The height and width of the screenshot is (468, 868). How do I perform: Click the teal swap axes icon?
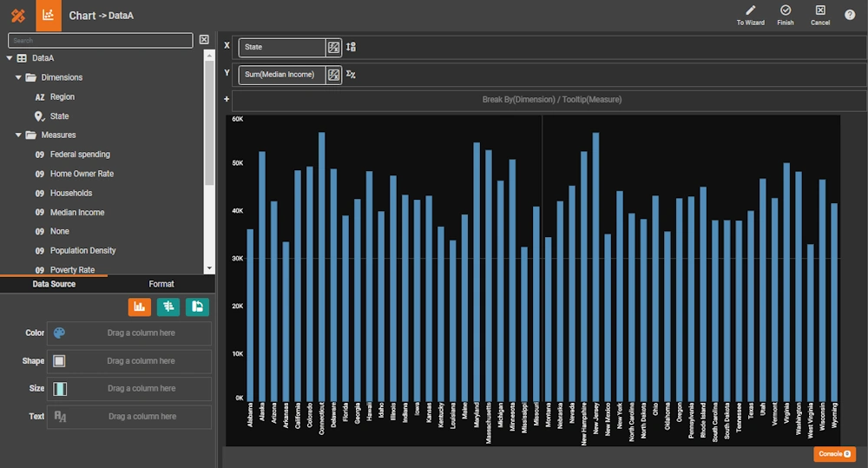(x=197, y=306)
